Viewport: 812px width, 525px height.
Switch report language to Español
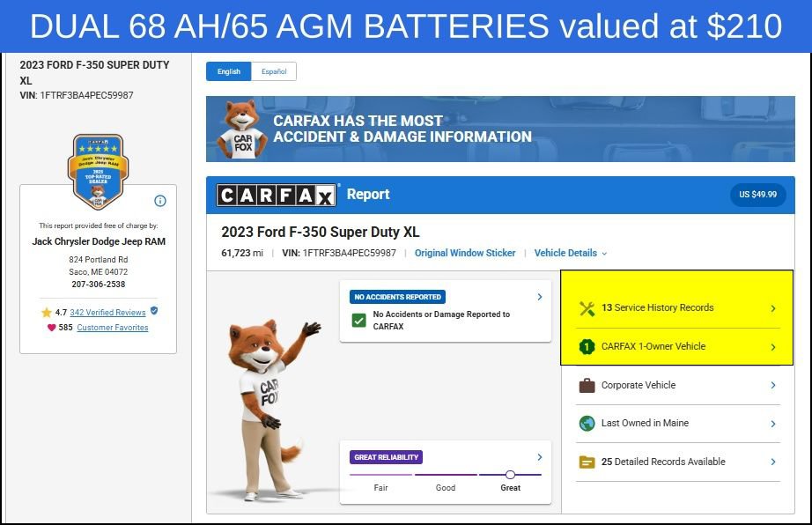[274, 71]
